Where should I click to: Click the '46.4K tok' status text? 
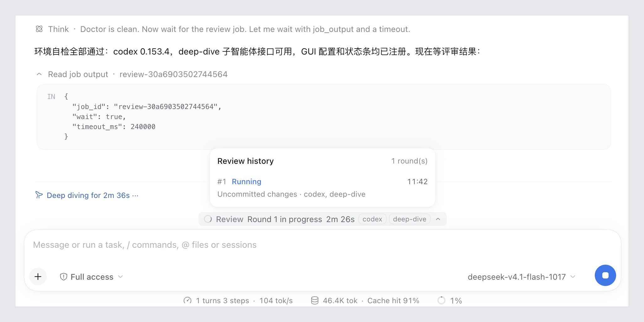point(340,301)
